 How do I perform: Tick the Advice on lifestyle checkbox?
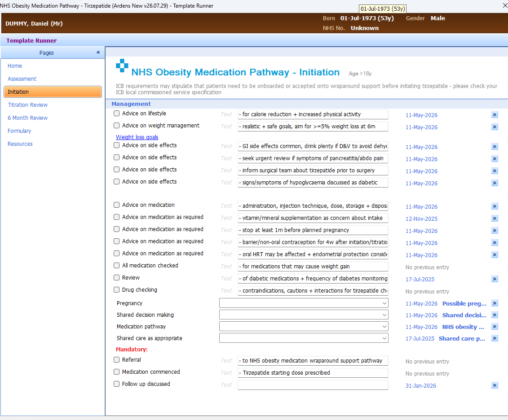[x=117, y=113]
